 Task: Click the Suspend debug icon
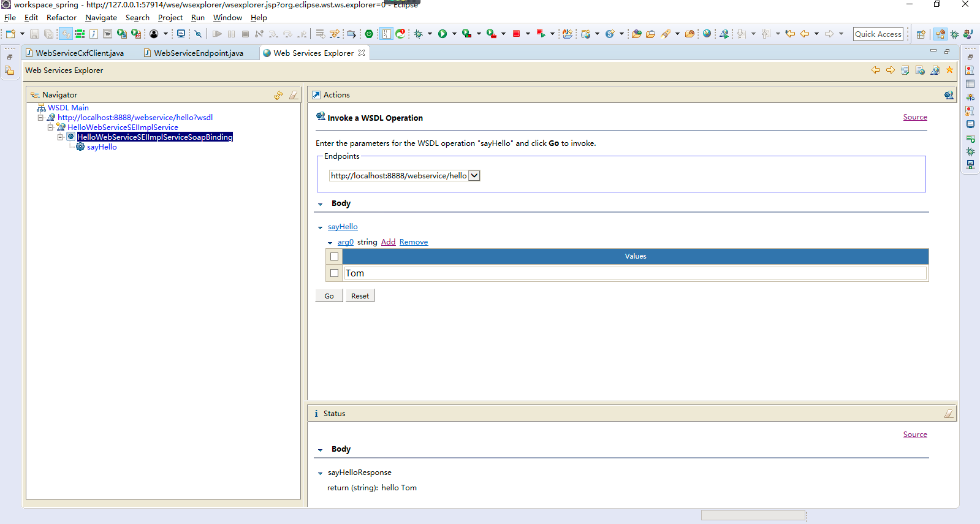(x=231, y=34)
